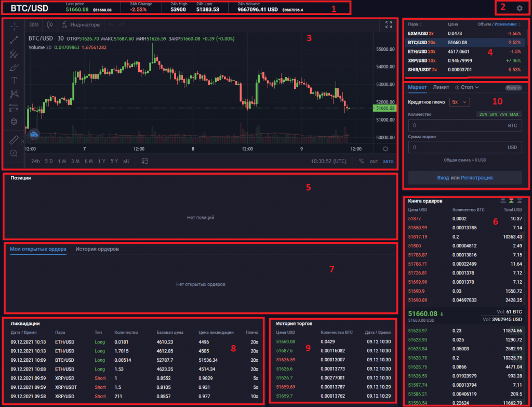
Task: Switch to the Маркет order tab
Action: click(417, 87)
